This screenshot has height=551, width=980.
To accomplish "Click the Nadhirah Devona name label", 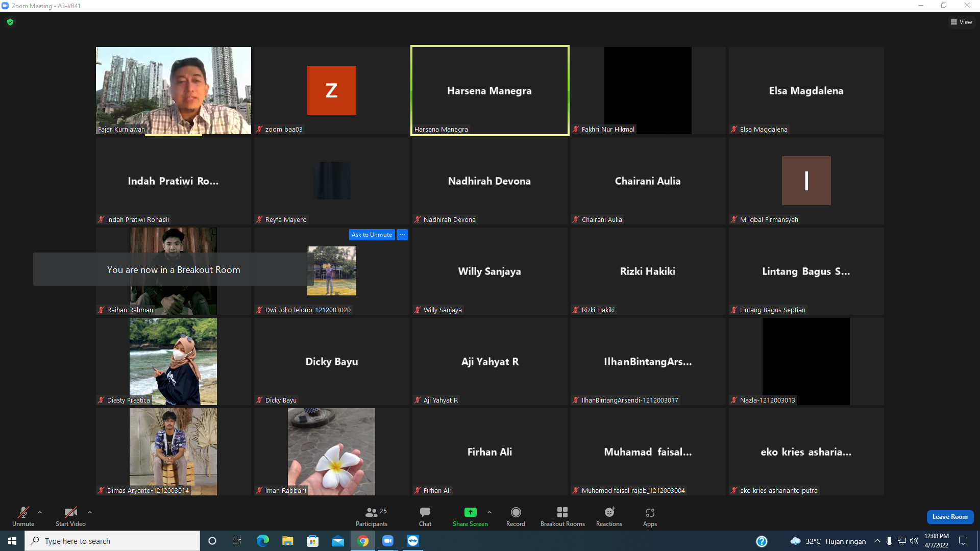I will coord(449,219).
